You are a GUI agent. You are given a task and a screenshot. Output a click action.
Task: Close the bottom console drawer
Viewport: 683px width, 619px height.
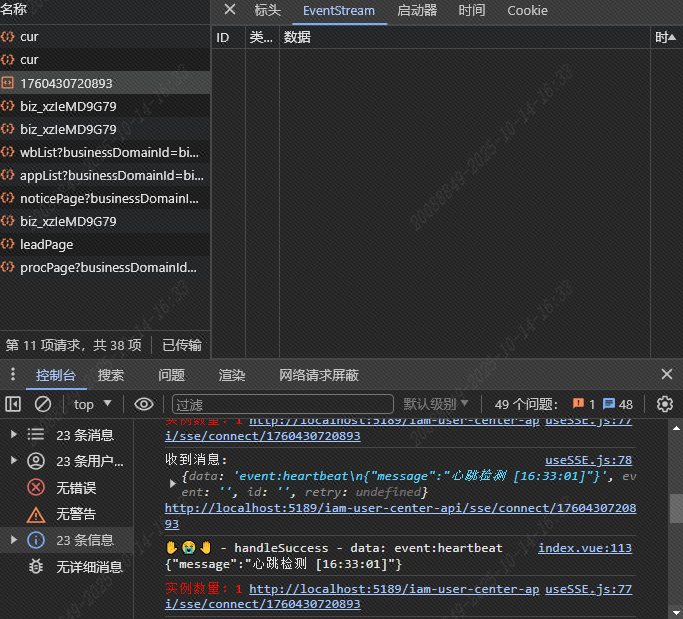pos(667,374)
